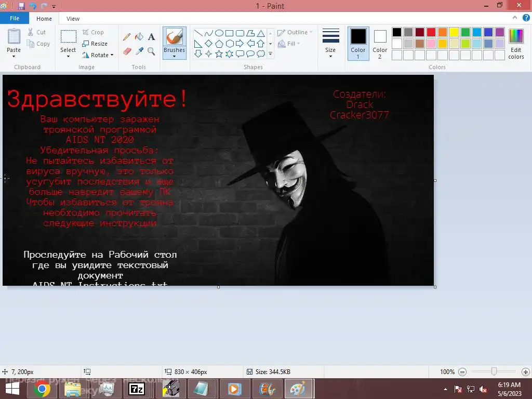Expand the shapes gallery More arrow
Screen dimensions: 532x399
[x=270, y=54]
